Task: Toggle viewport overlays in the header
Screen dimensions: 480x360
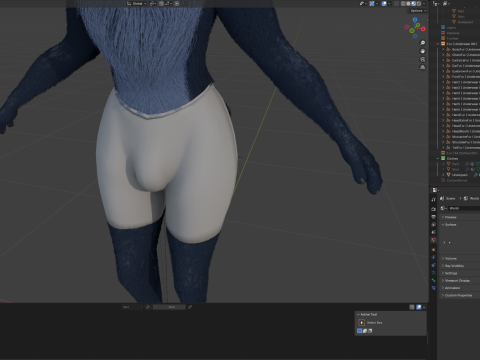Action: point(384,3)
